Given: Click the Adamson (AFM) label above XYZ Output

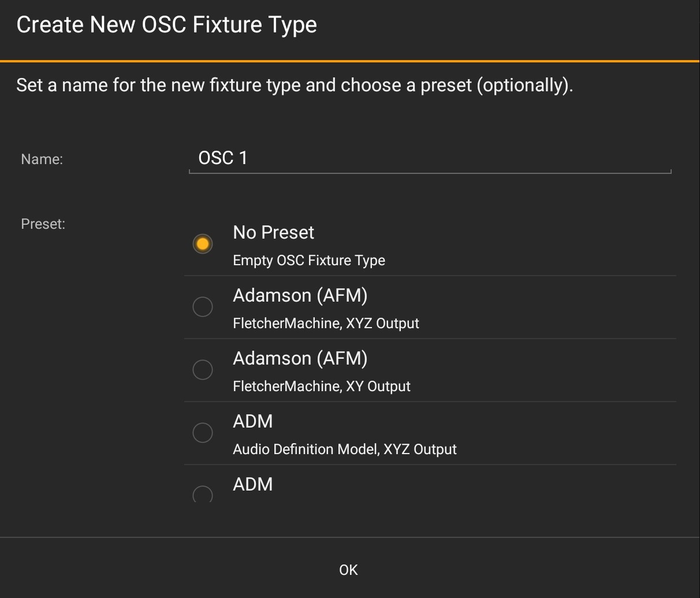Looking at the screenshot, I should [x=300, y=295].
